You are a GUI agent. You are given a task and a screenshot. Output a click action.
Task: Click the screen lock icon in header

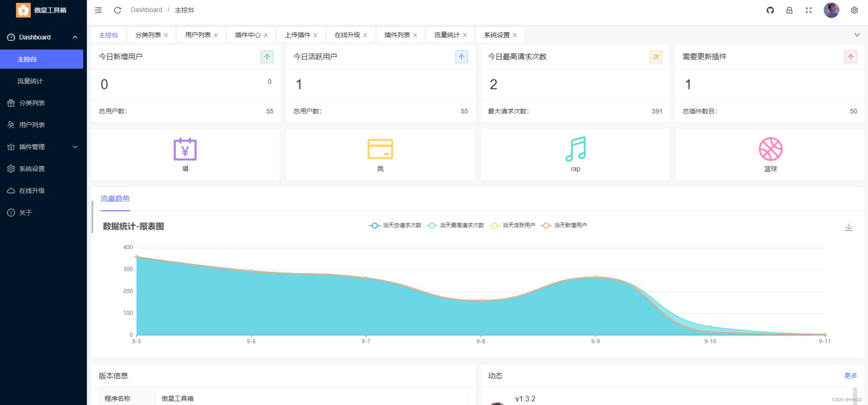point(789,10)
